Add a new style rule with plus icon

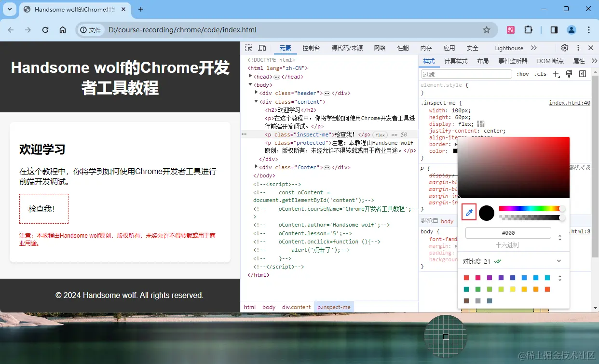click(x=556, y=74)
